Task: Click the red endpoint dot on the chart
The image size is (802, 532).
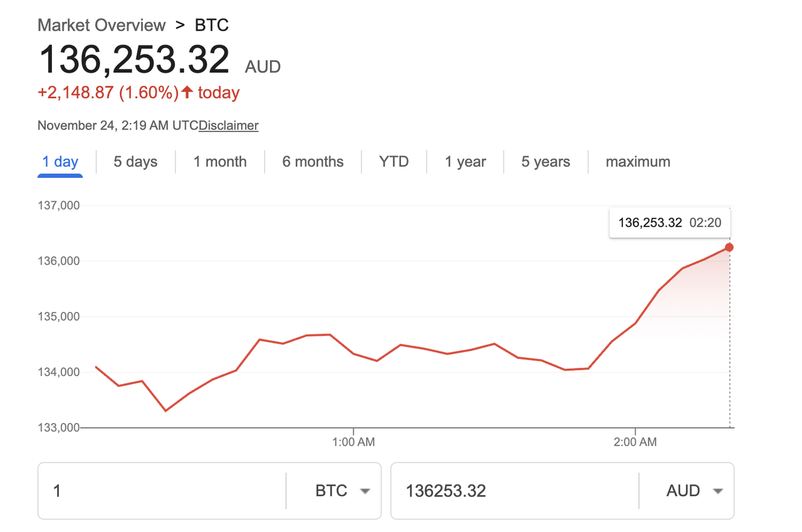Action: (x=729, y=248)
